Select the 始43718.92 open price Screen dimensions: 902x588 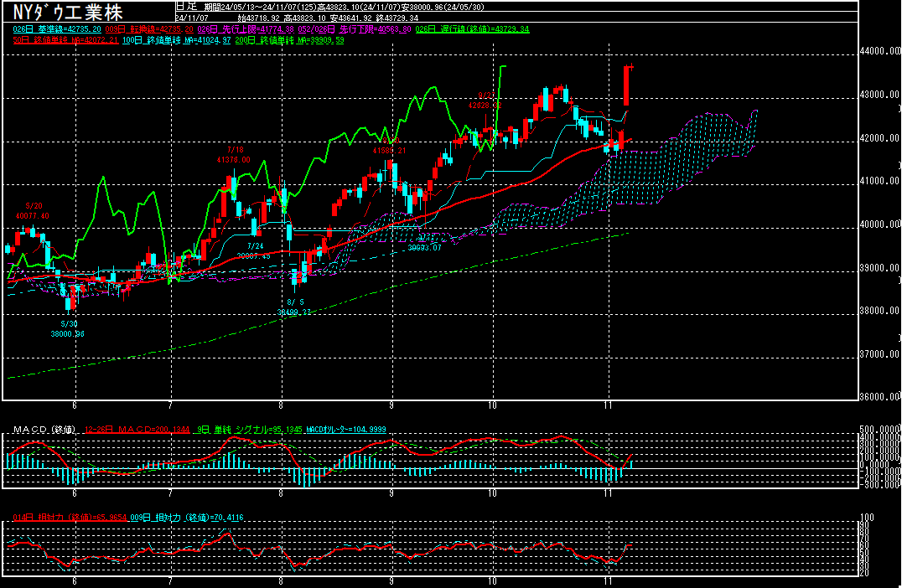point(259,18)
